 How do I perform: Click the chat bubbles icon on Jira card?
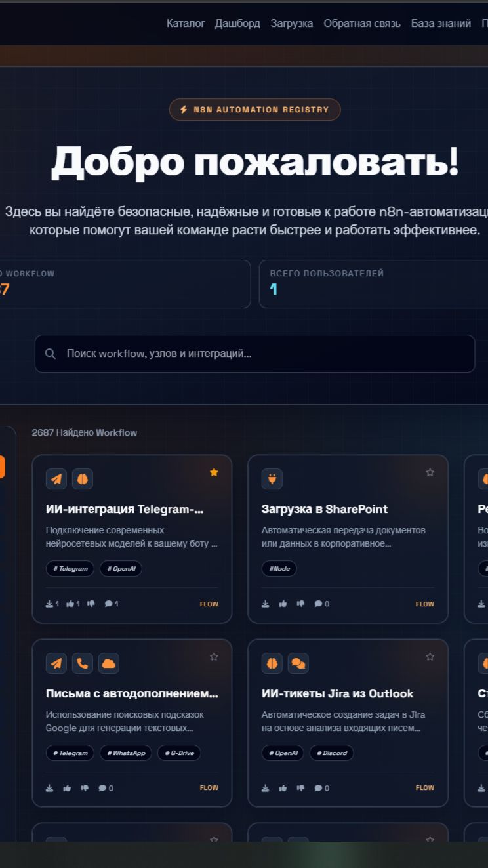(298, 663)
